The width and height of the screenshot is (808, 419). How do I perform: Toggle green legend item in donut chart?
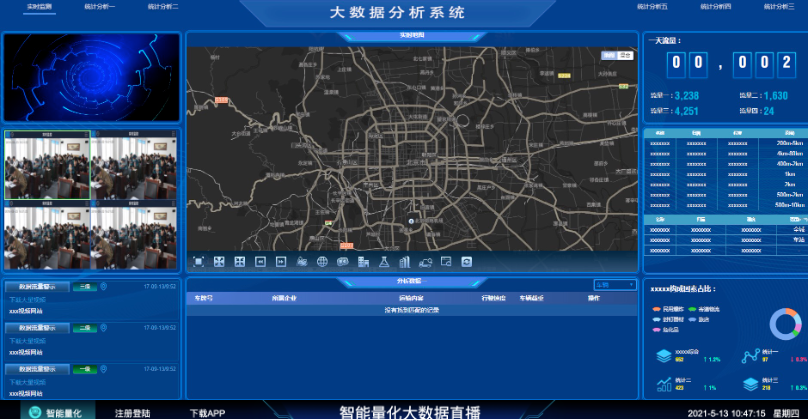pos(703,309)
